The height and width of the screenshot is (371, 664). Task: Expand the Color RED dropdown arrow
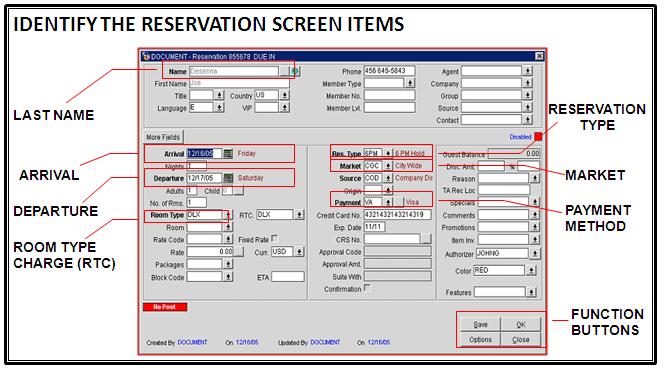(x=531, y=270)
